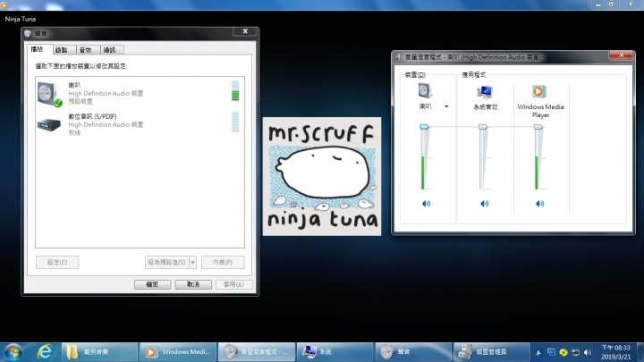Click the 套用(A) button
The width and height of the screenshot is (644, 362).
[233, 284]
